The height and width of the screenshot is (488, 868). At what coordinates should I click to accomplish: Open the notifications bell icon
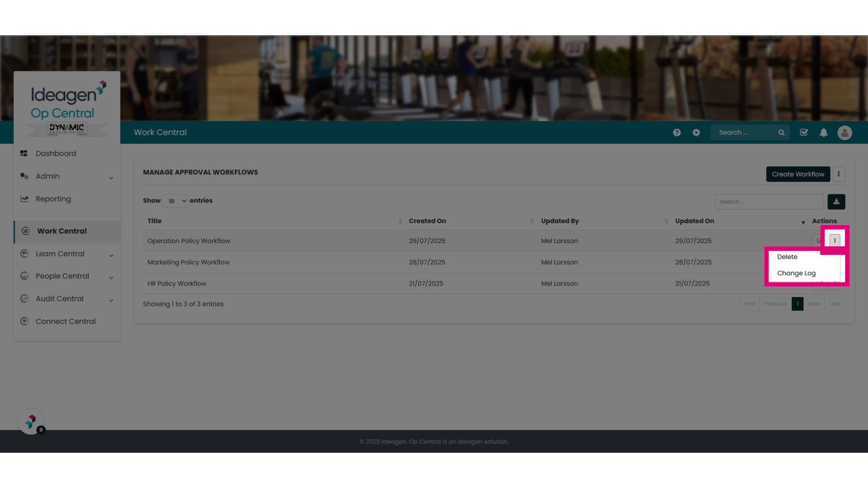coord(824,132)
